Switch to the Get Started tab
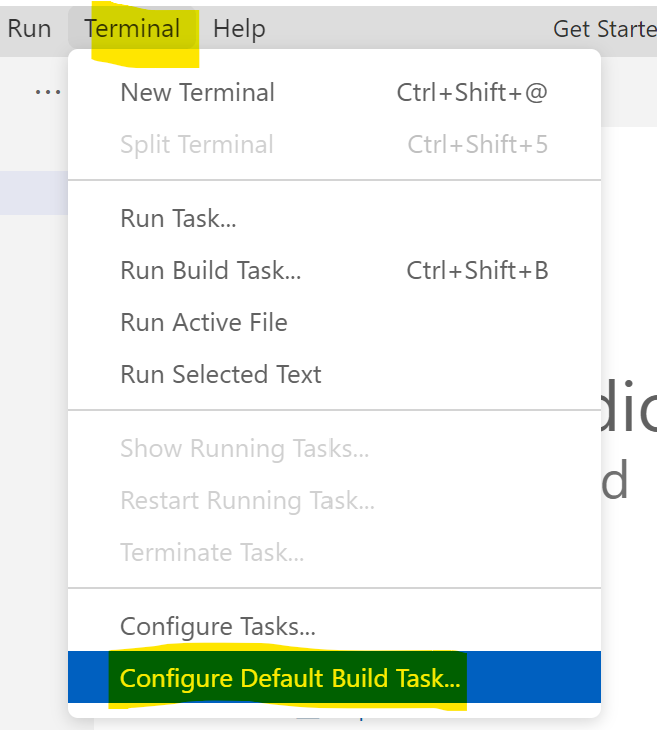The image size is (658, 730). click(x=604, y=28)
